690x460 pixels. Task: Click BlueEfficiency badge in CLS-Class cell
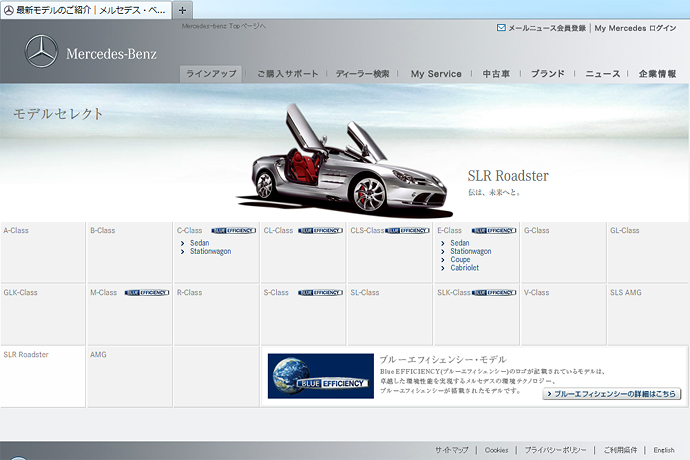tap(407, 231)
